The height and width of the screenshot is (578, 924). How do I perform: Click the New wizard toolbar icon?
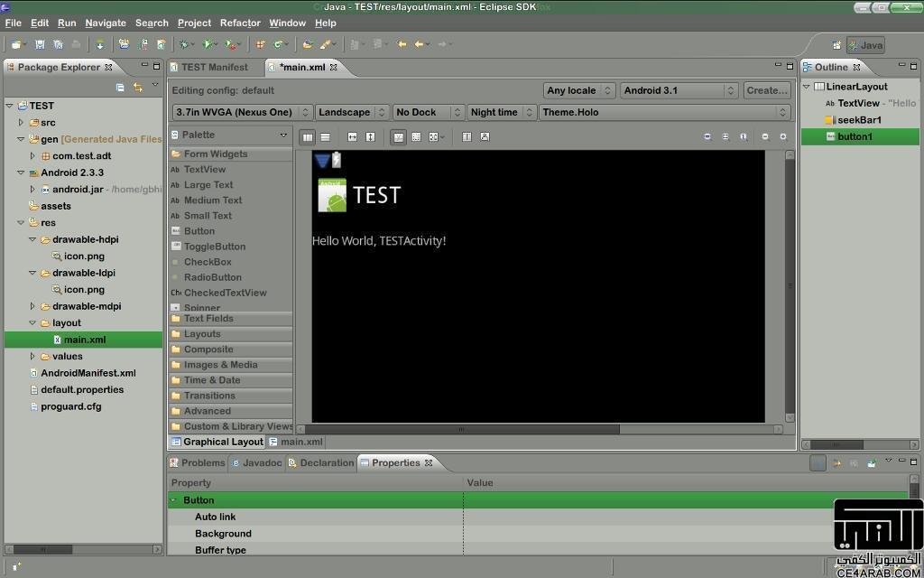tap(16, 44)
